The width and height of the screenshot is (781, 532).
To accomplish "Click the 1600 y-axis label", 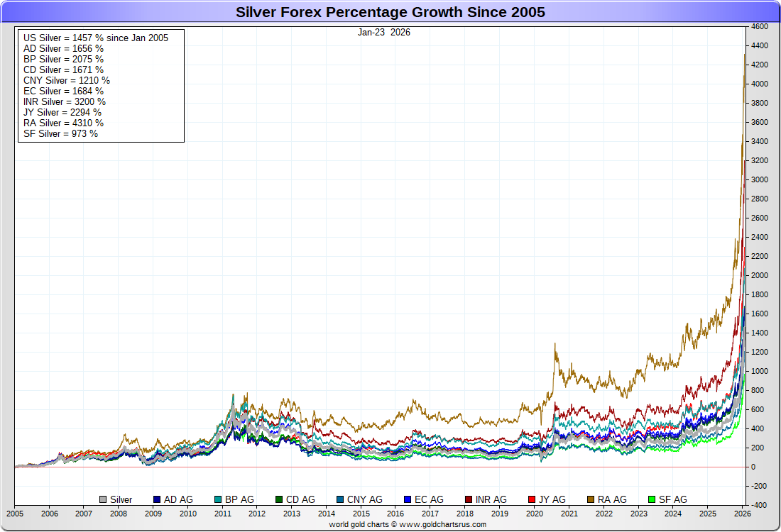I will pyautogui.click(x=760, y=314).
